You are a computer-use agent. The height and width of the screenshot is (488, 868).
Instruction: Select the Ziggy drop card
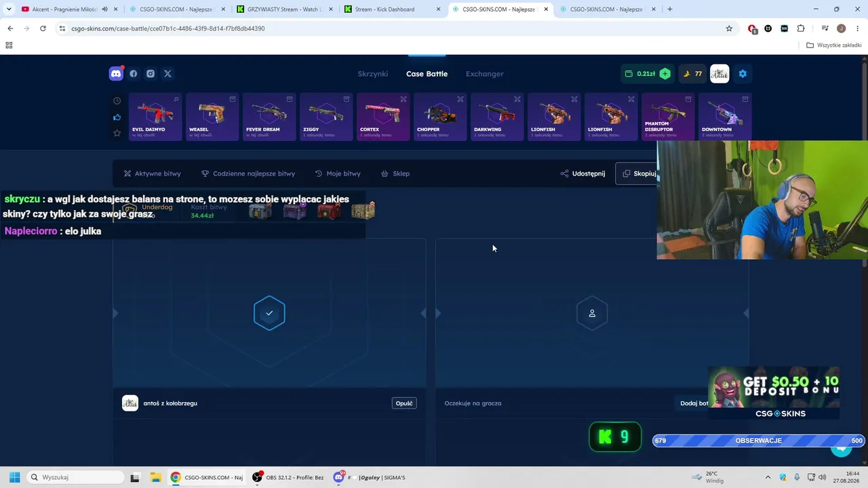[x=326, y=117]
